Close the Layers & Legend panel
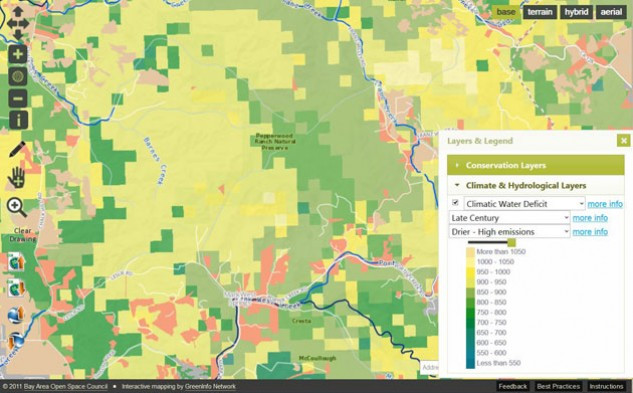 coord(623,141)
